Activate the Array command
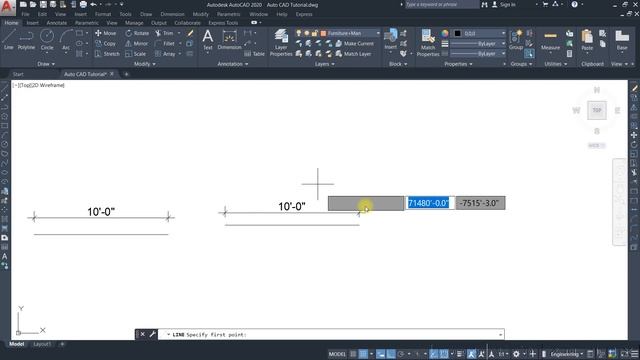The image size is (640, 360). pyautogui.click(x=165, y=53)
